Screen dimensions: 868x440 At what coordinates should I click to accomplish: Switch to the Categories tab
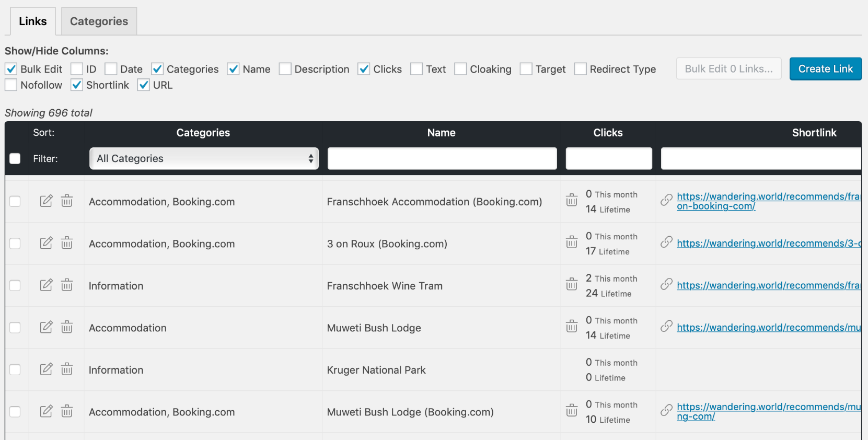(99, 21)
